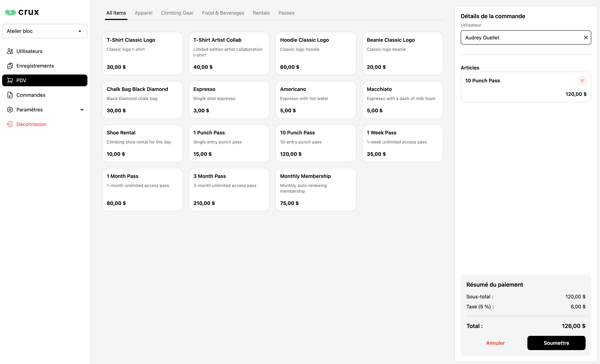600x364 pixels.
Task: Expand the Paramètres chevron
Action: click(x=82, y=110)
